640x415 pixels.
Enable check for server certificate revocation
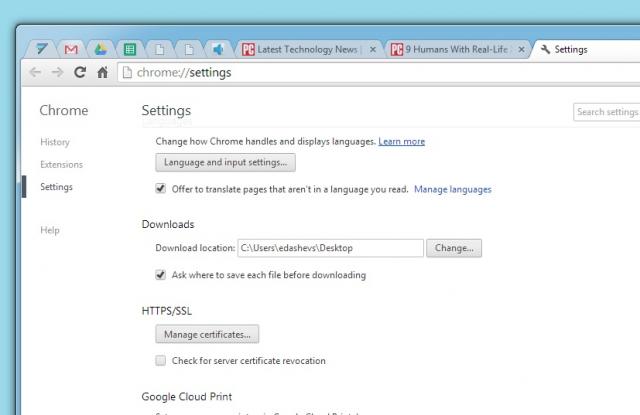click(x=161, y=360)
